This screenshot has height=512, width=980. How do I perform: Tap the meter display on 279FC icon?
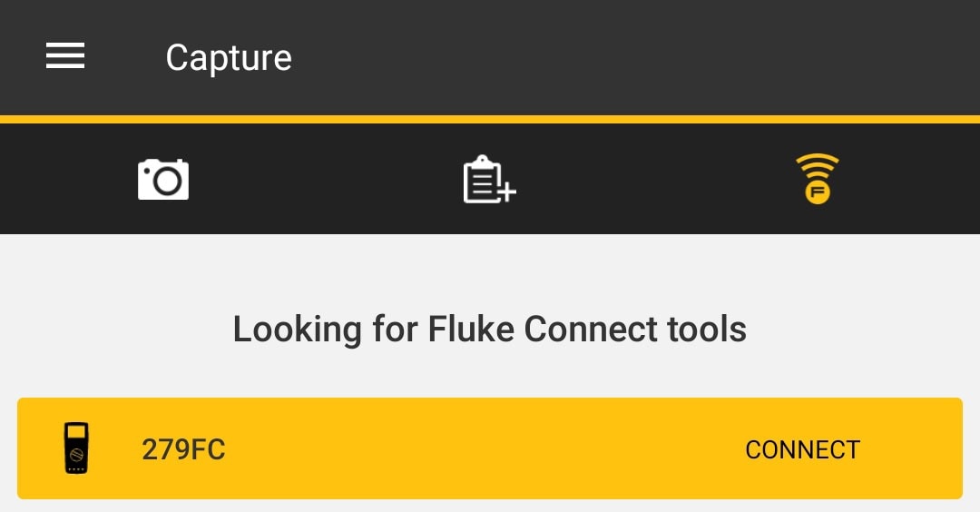click(76, 431)
